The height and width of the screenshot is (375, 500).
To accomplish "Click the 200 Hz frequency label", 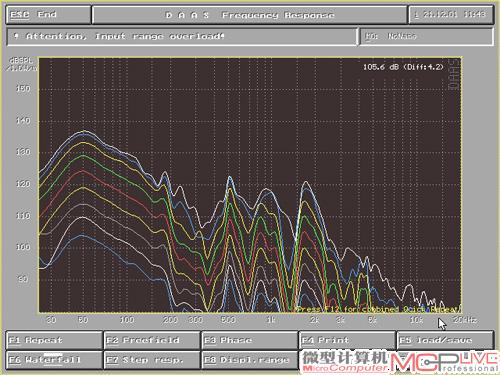I will (x=170, y=320).
